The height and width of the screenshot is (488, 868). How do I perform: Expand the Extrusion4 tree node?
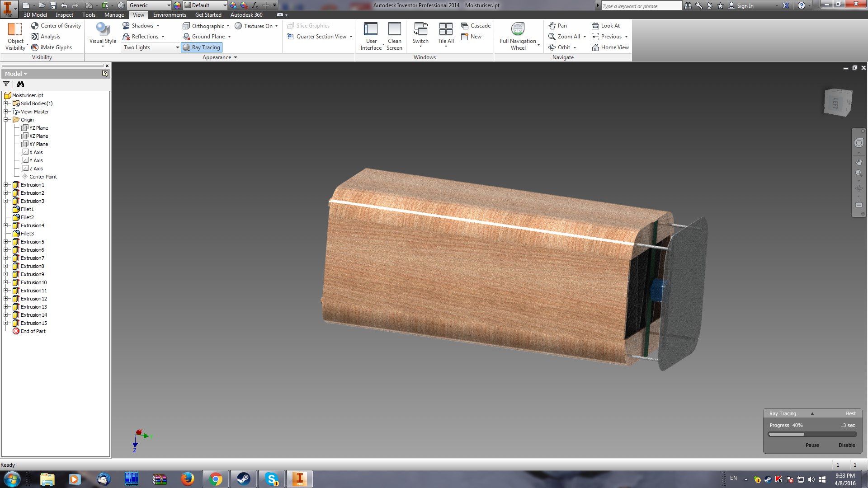click(6, 225)
